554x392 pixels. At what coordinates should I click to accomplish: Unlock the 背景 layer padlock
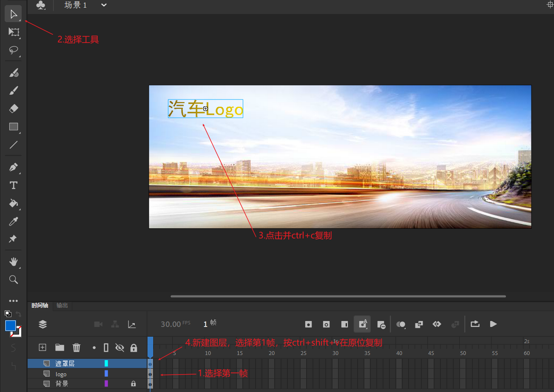pyautogui.click(x=134, y=383)
